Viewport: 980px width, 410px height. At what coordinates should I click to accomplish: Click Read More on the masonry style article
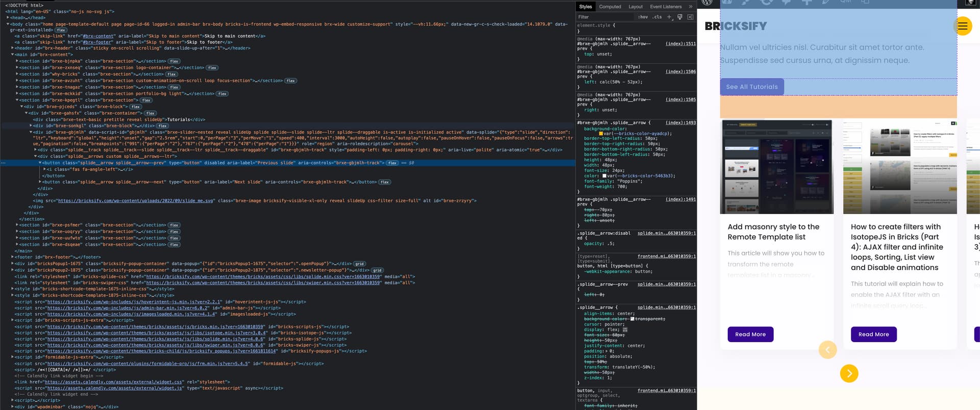click(750, 335)
